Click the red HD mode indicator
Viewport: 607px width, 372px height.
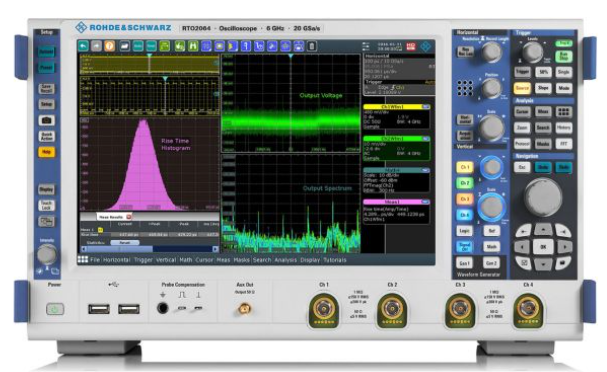point(411,47)
